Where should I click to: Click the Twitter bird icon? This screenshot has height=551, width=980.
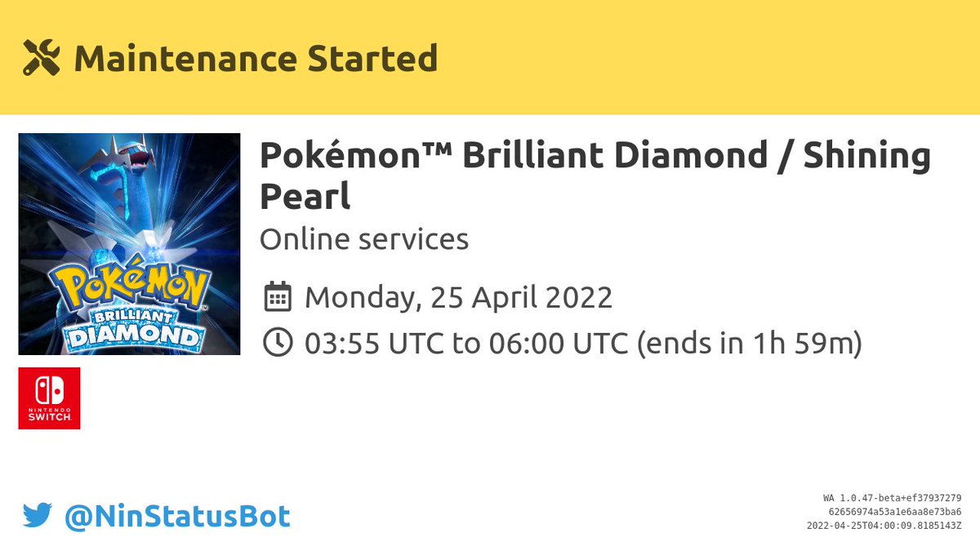coord(38,516)
